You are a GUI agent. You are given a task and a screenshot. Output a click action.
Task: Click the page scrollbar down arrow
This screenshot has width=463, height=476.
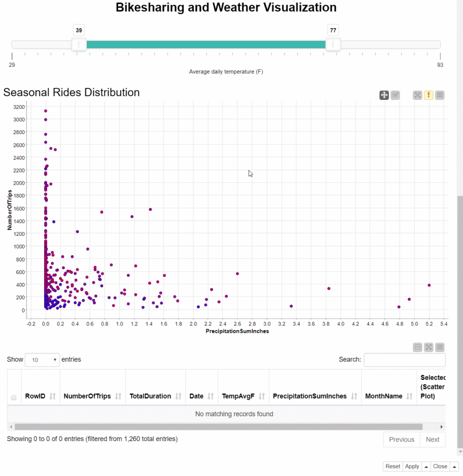[460, 452]
